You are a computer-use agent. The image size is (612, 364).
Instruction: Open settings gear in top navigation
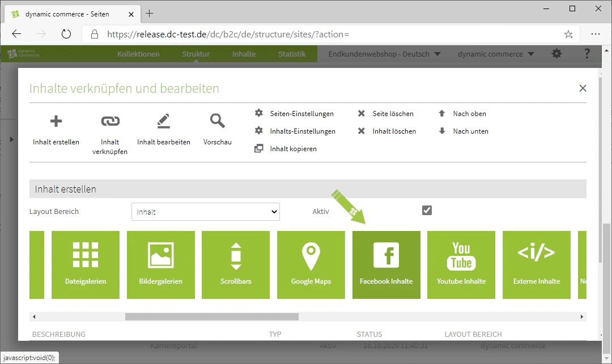556,54
